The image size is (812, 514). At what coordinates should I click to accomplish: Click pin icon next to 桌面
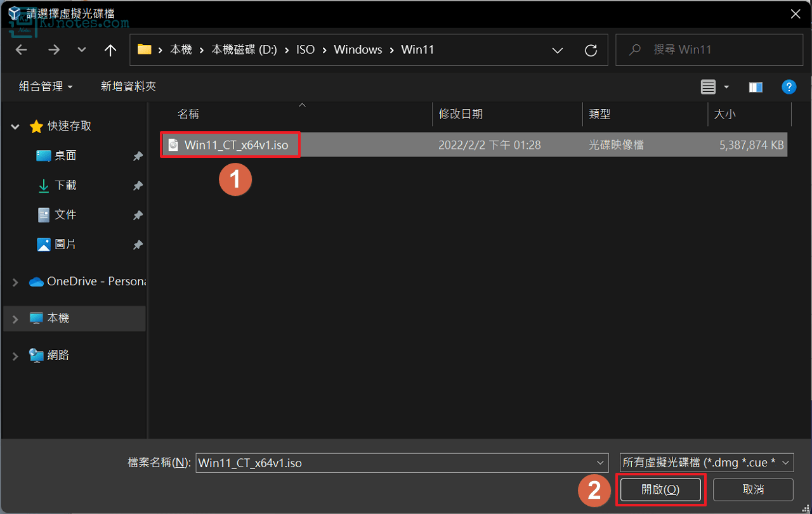(138, 156)
